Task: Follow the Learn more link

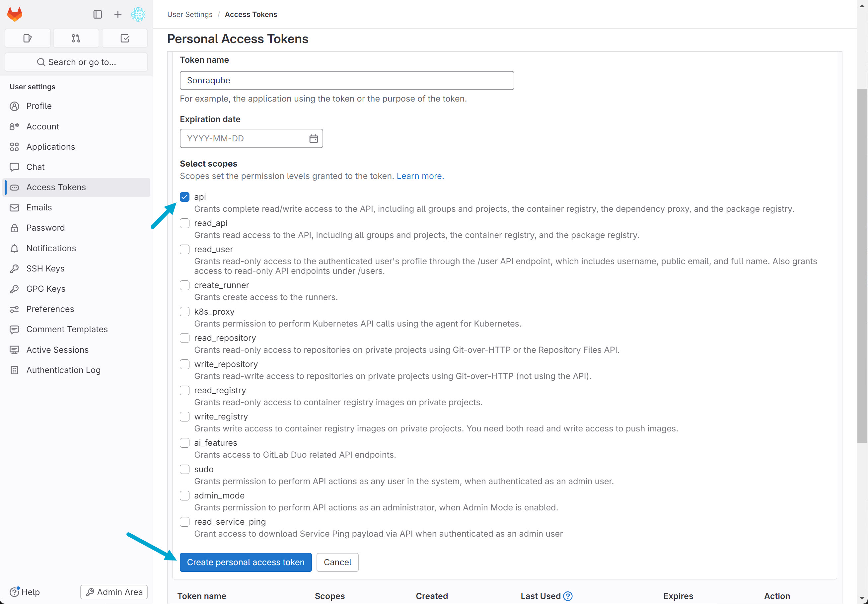Action: [x=420, y=176]
